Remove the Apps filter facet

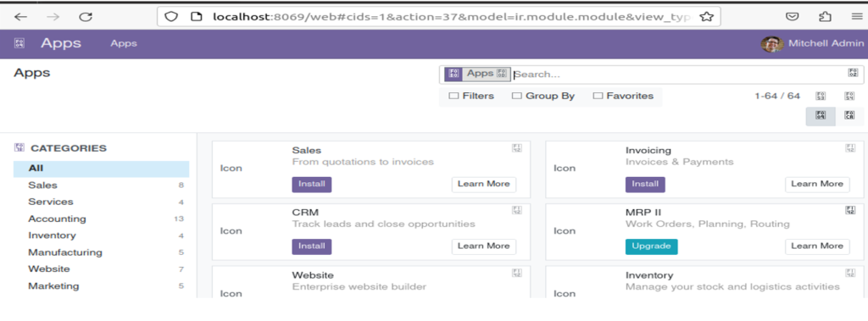pos(502,74)
